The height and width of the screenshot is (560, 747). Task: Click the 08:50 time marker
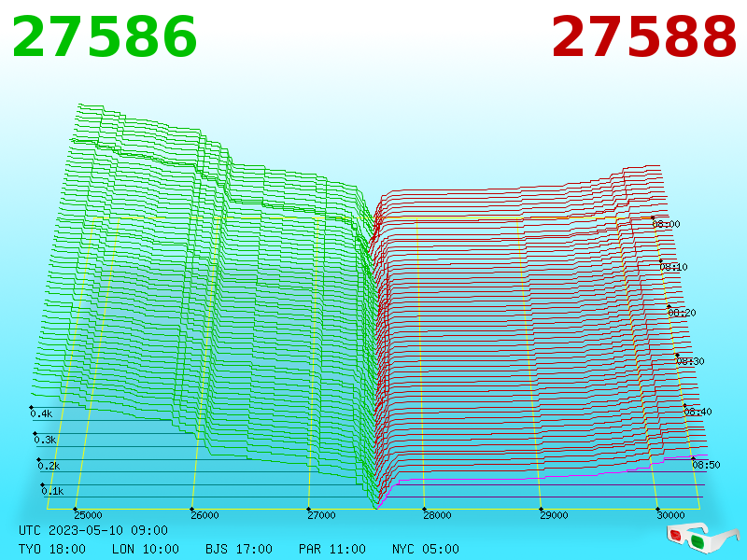click(706, 465)
